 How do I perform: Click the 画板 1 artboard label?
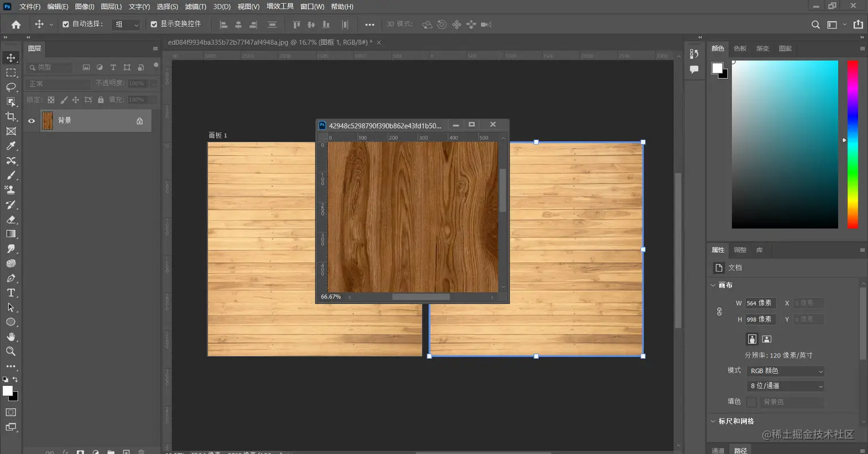click(x=218, y=135)
